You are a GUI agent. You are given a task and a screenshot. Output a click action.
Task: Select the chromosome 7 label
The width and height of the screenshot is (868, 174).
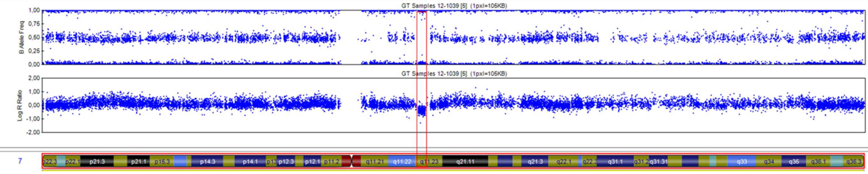(x=20, y=161)
